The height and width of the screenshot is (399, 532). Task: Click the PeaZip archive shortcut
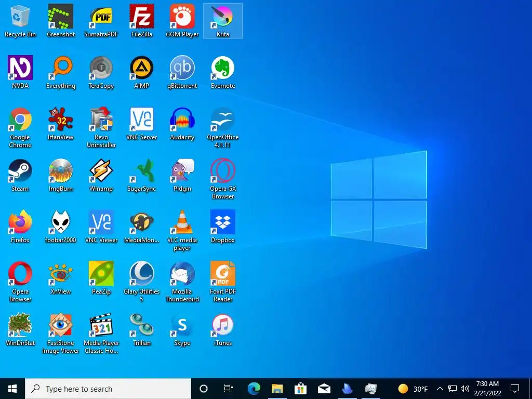point(101,278)
